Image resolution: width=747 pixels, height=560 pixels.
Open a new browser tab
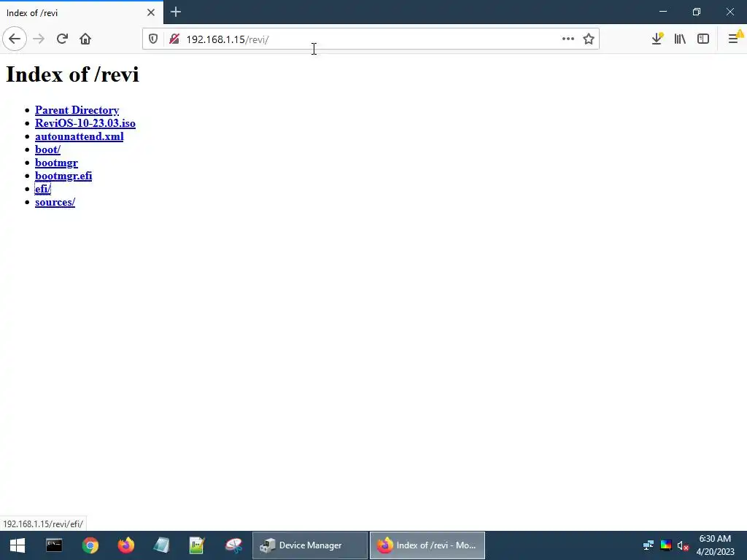[175, 12]
